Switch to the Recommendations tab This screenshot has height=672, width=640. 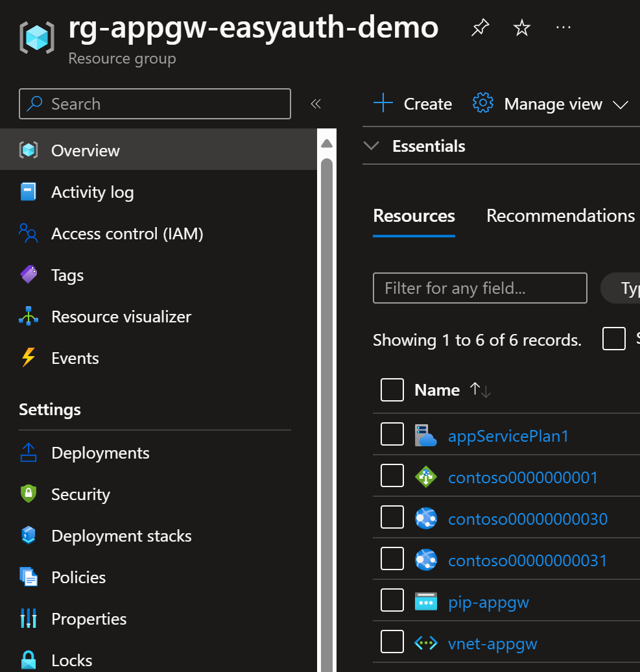point(560,215)
